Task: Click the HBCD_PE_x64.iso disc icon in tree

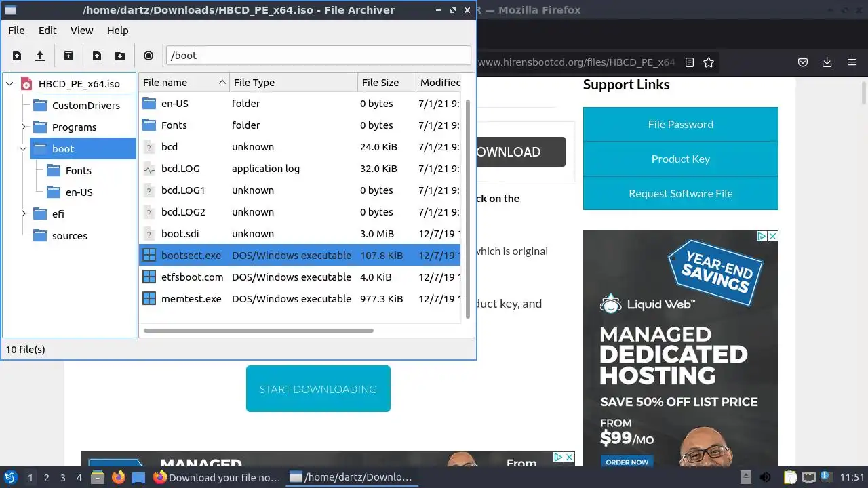Action: [26, 84]
